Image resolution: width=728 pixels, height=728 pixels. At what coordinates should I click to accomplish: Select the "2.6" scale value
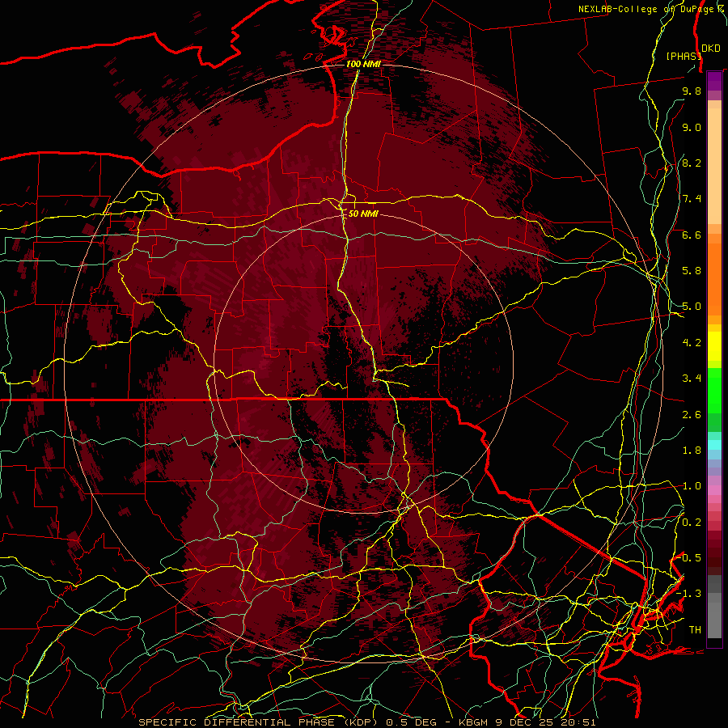[x=692, y=415]
